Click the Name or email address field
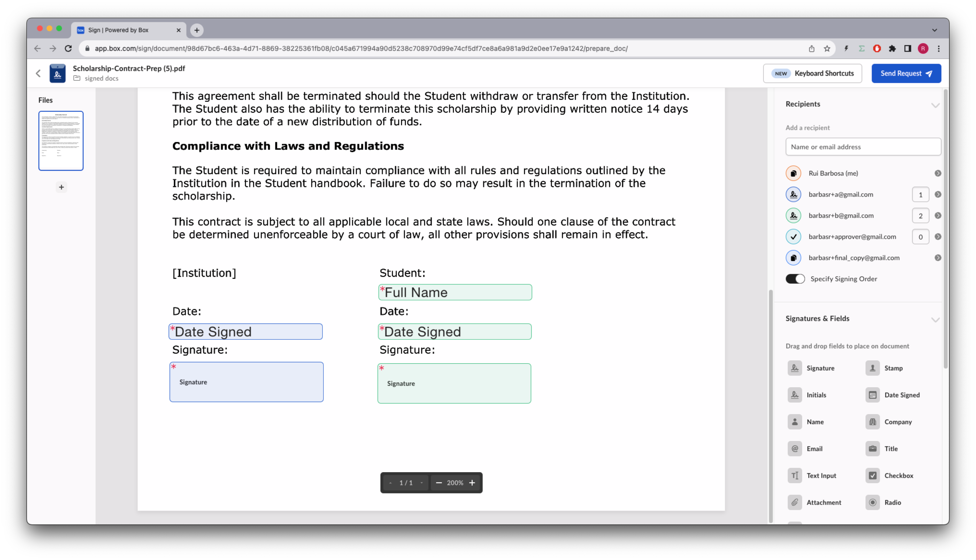The image size is (976, 560). tap(863, 147)
